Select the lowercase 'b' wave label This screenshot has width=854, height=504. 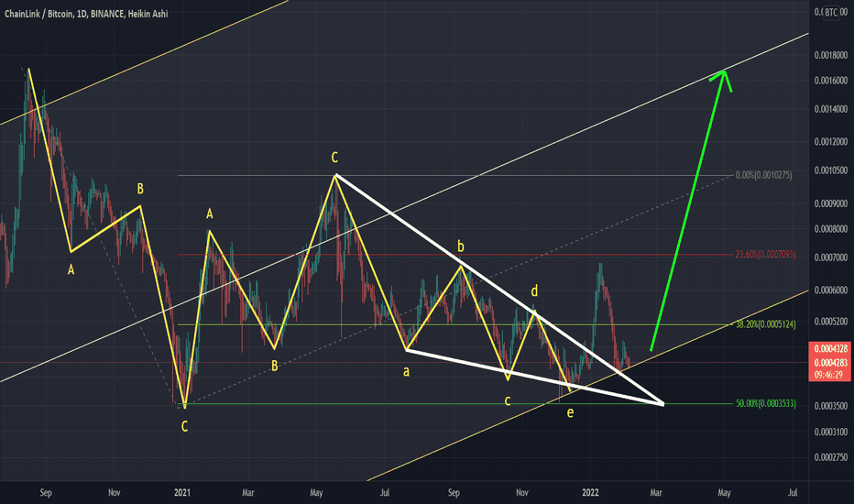pyautogui.click(x=461, y=247)
